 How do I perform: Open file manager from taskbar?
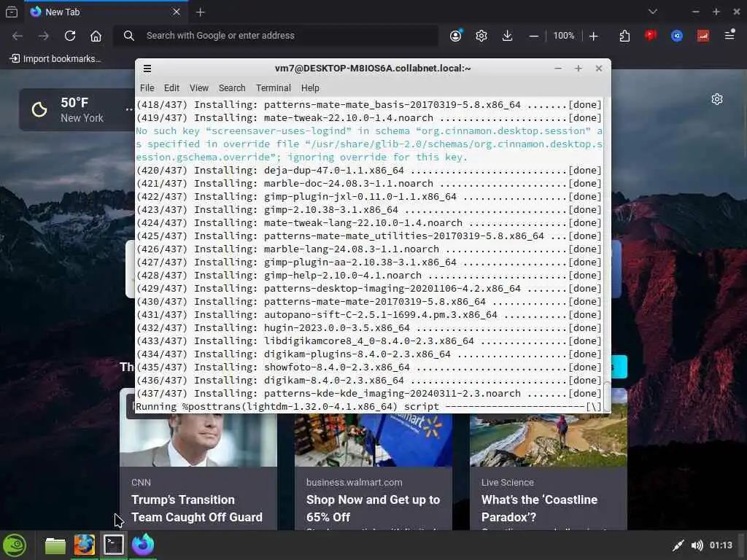55,545
